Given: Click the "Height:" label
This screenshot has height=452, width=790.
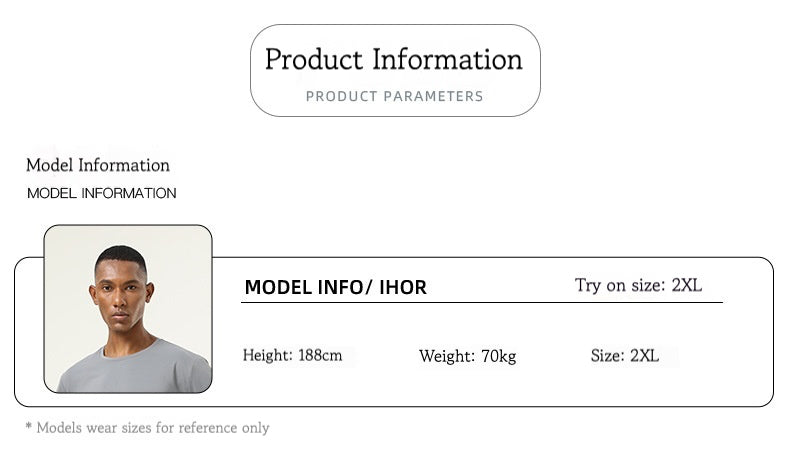Looking at the screenshot, I should coord(268,356).
